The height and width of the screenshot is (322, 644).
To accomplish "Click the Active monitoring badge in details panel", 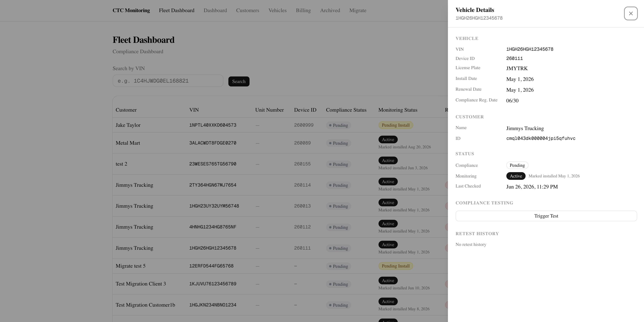I will pyautogui.click(x=516, y=176).
